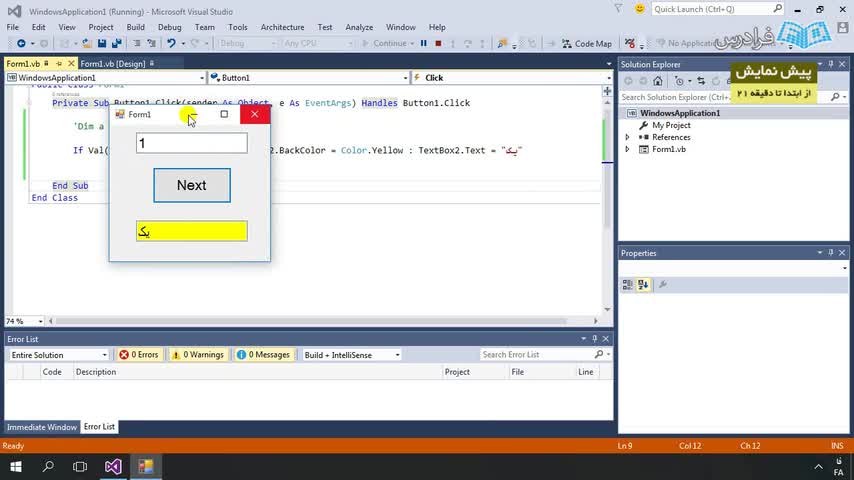Select My Project in Solution Explorer
The height and width of the screenshot is (480, 854).
(x=671, y=125)
